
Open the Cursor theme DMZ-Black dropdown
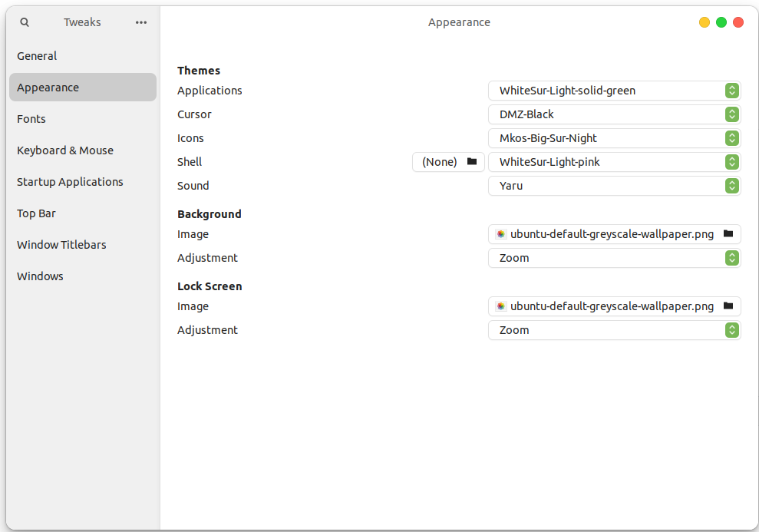pyautogui.click(x=614, y=114)
